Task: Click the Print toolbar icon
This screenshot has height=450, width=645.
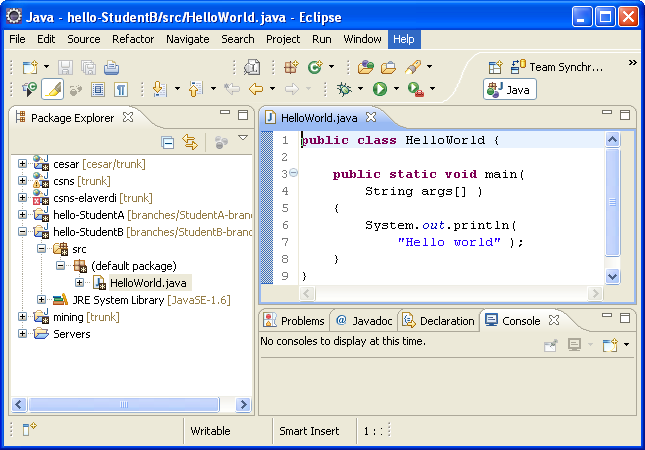Action: point(111,67)
